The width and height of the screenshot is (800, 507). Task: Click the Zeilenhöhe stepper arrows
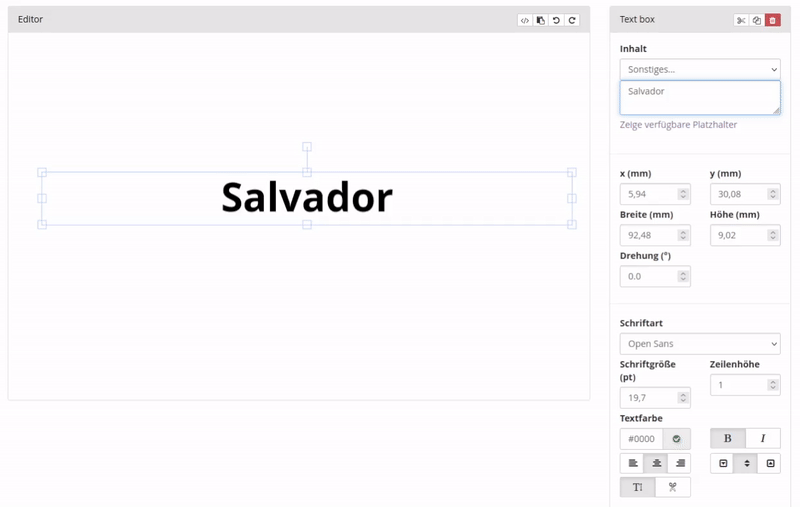coord(773,385)
